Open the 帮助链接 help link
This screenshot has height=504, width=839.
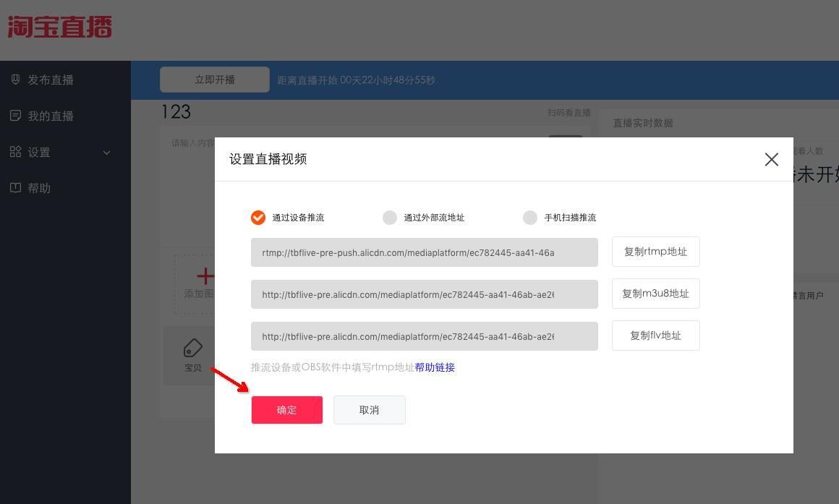point(435,367)
